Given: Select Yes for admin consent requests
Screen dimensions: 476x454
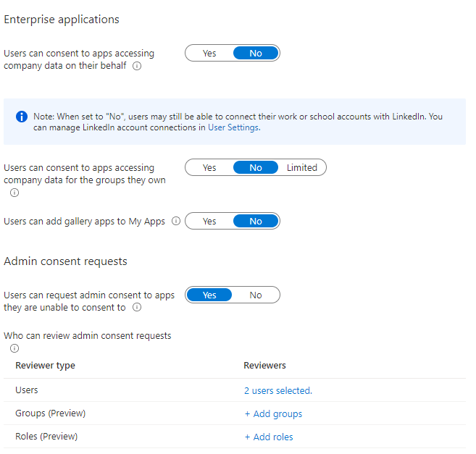Looking at the screenshot, I should click(x=209, y=295).
